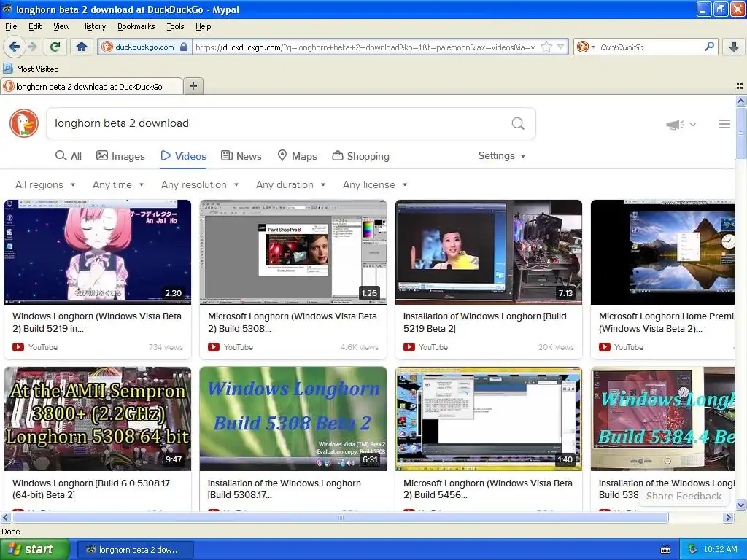
Task: Click the padlock site identity icon
Action: pos(184,47)
